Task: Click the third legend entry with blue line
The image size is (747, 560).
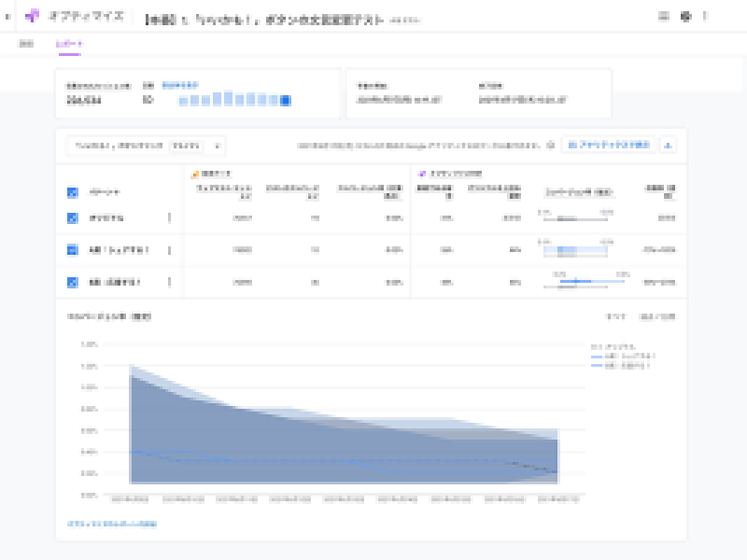Action: point(620,366)
